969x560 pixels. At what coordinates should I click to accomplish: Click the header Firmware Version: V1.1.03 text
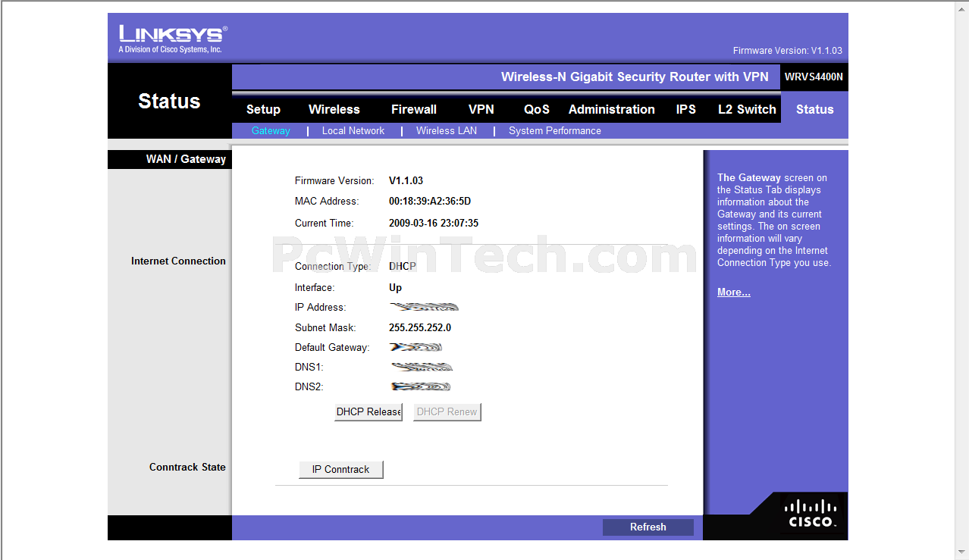(x=788, y=51)
